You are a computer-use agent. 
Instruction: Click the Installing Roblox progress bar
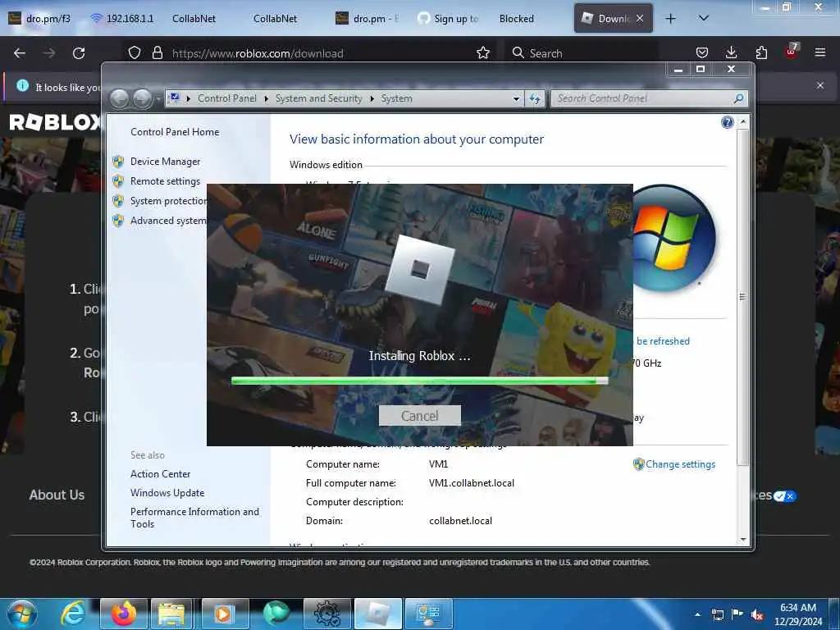click(x=419, y=381)
